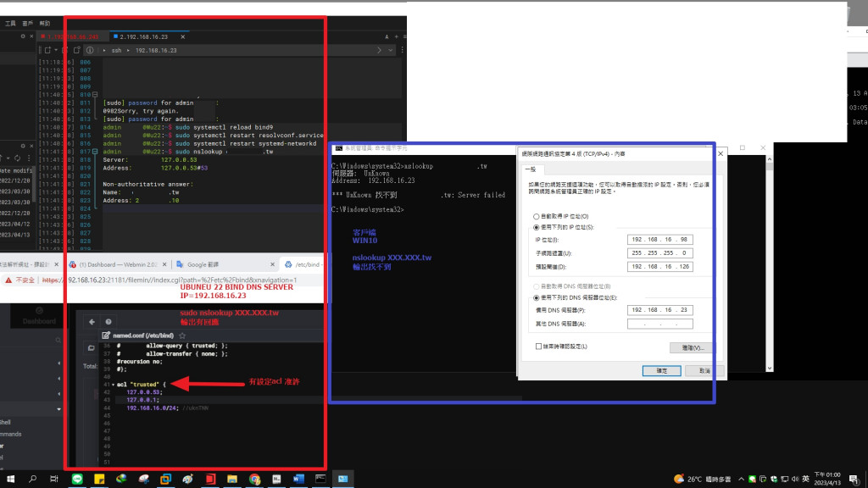868x488 pixels.
Task: Open the kebab menu right of ssh address bar
Action: [x=402, y=50]
